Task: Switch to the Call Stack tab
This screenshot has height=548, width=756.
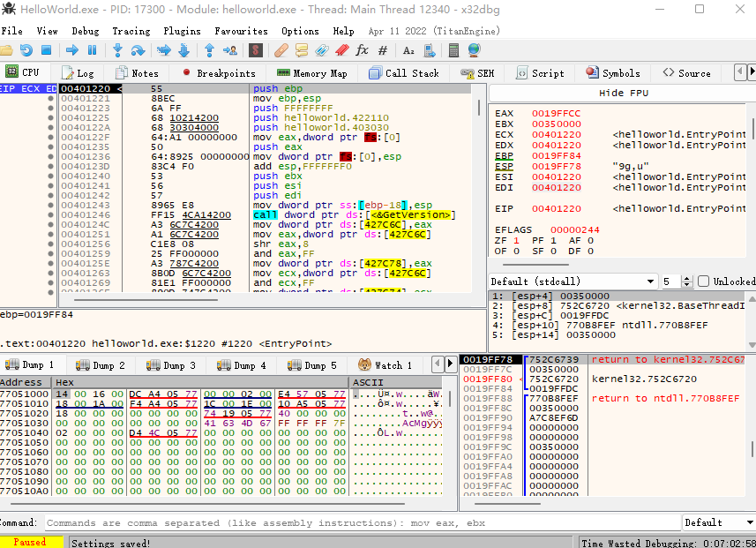Action: pos(404,73)
